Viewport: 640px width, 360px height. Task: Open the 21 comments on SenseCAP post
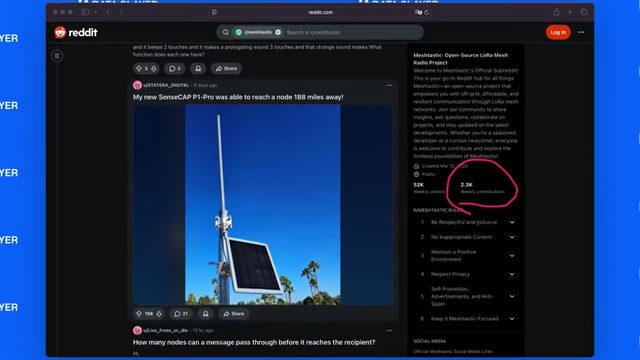pyautogui.click(x=181, y=314)
